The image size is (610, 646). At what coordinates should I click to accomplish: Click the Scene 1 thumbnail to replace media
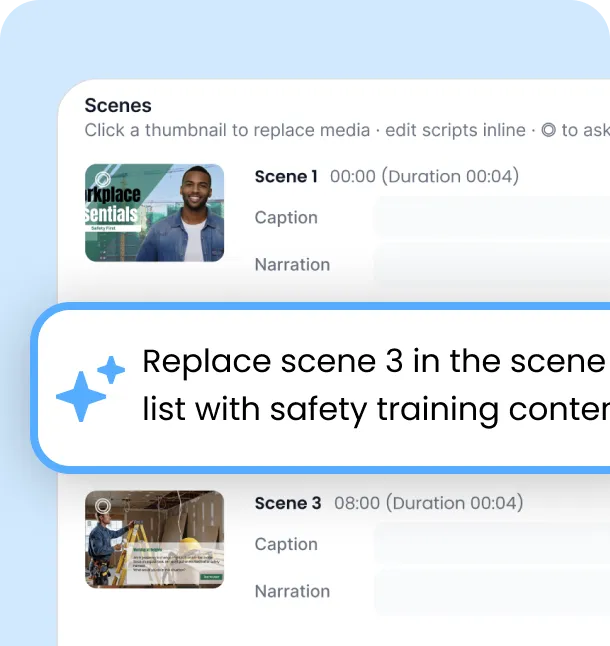point(154,213)
